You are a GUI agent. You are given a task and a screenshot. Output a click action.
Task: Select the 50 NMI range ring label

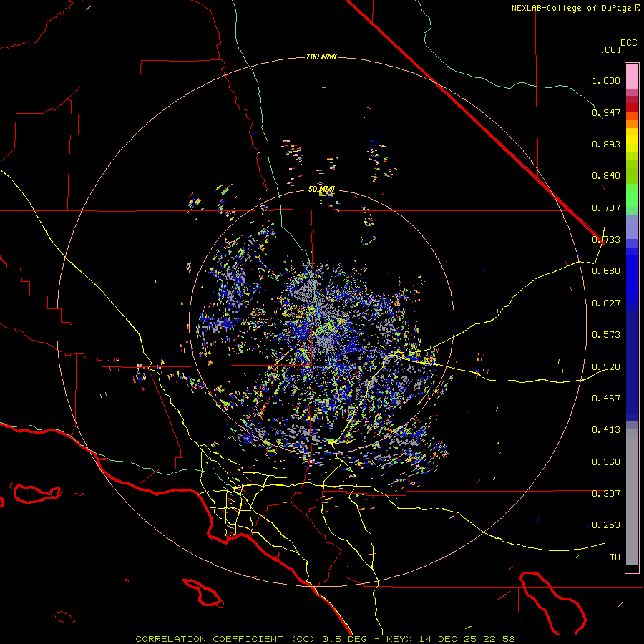[321, 190]
